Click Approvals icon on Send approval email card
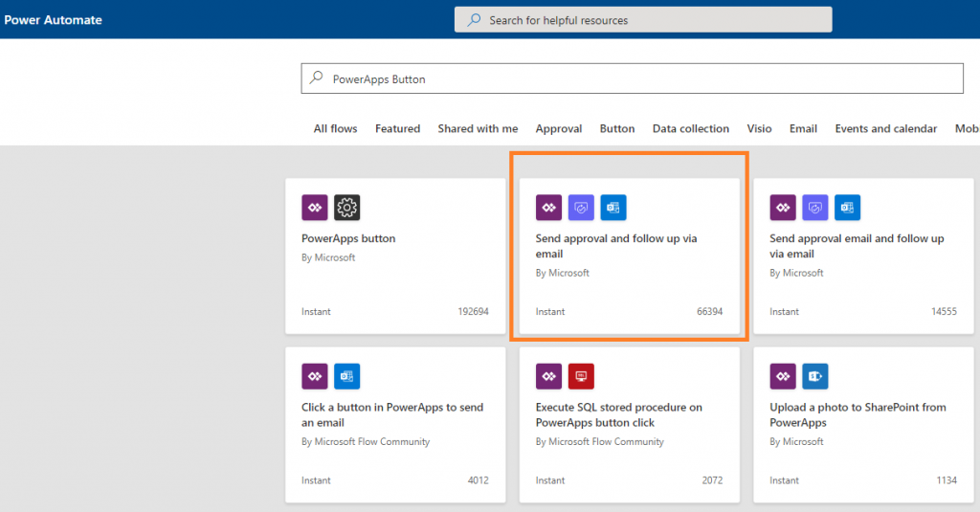The width and height of the screenshot is (980, 512). [x=815, y=208]
